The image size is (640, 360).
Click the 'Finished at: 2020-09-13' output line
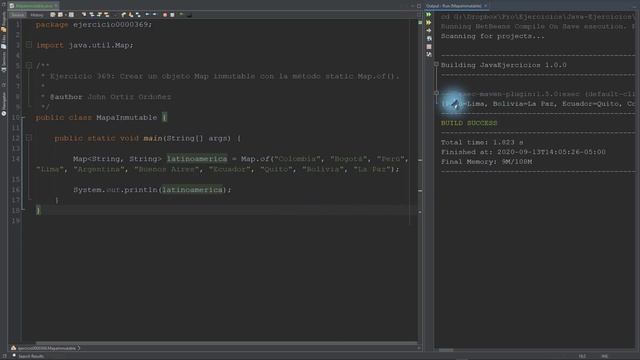pos(523,152)
